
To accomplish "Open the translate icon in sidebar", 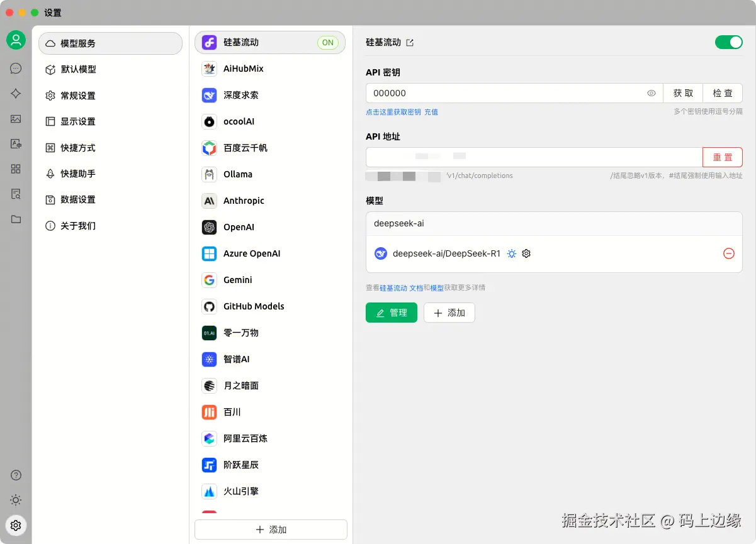I will [16, 143].
